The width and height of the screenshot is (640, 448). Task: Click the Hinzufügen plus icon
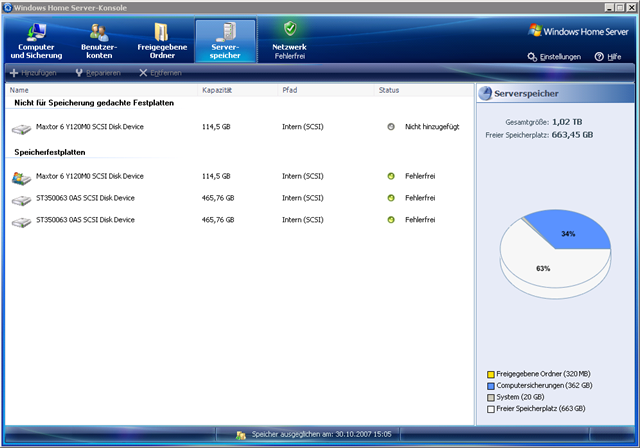point(14,73)
